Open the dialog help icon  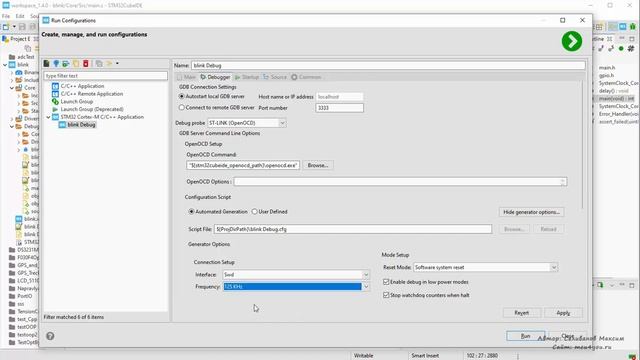coord(50,336)
